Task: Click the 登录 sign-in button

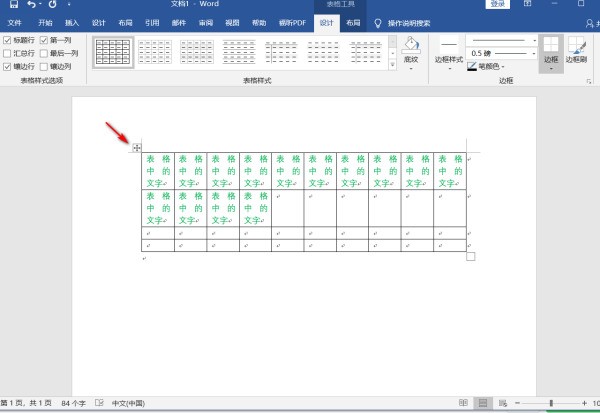Action: click(497, 4)
